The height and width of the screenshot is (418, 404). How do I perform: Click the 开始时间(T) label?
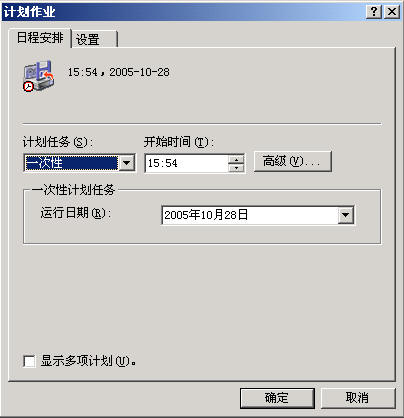pos(179,142)
